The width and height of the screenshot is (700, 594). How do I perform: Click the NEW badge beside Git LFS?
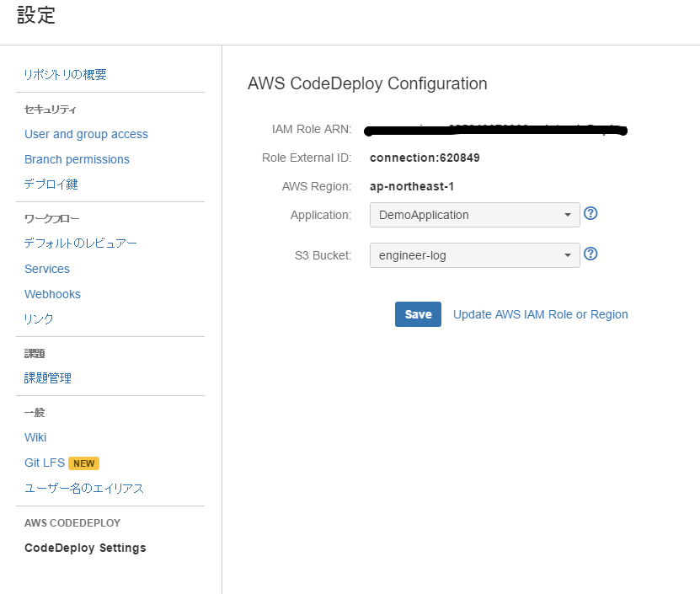tap(84, 463)
